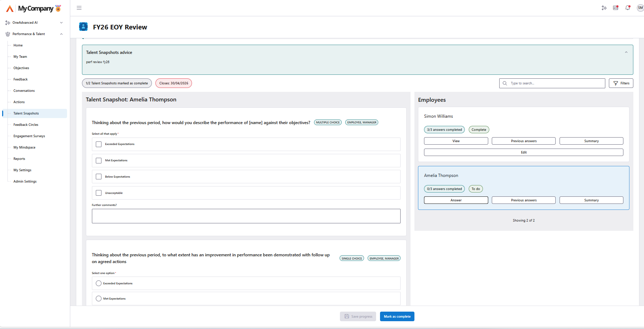Collapse the Performance & Talent menu chevron
This screenshot has height=329, width=644.
(61, 34)
